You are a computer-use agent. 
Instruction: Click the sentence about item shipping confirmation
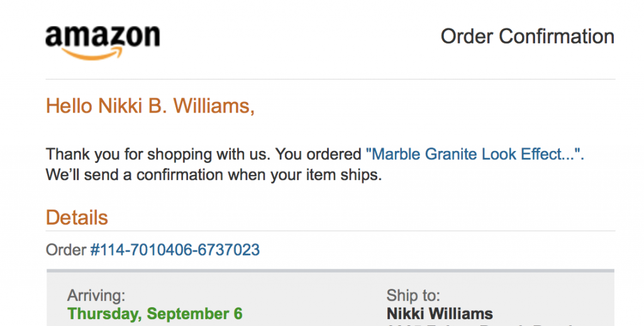tap(214, 174)
